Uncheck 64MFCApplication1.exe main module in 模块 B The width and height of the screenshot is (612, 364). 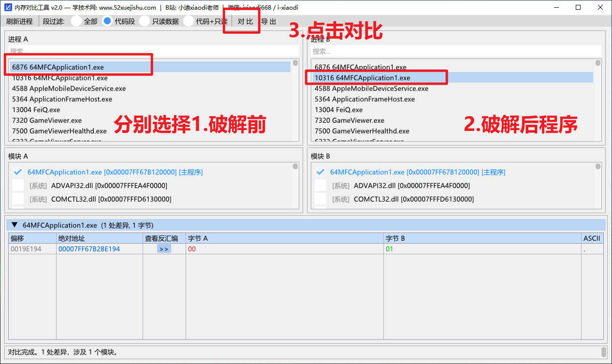[x=321, y=172]
